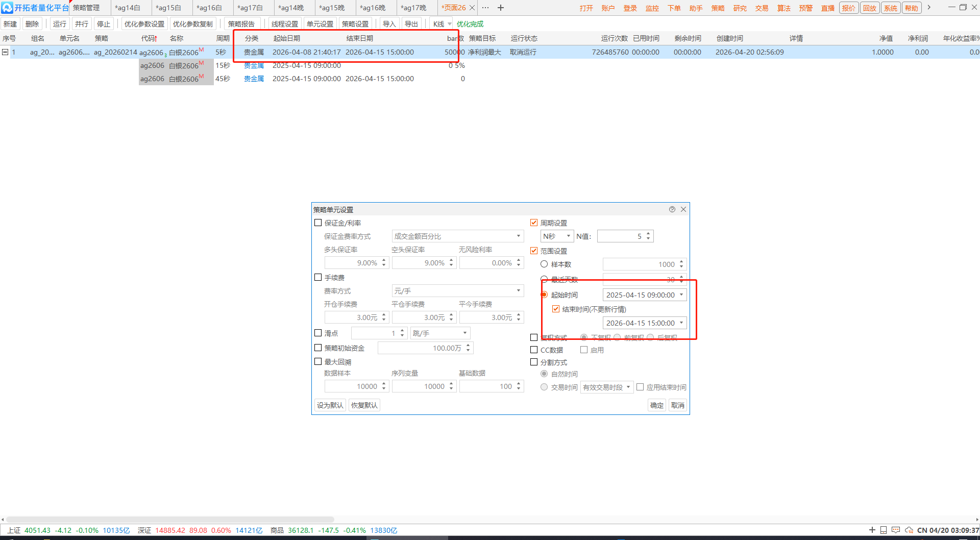This screenshot has height=540, width=980.
Task: Enable the 手续费 checkbox
Action: [x=318, y=277]
